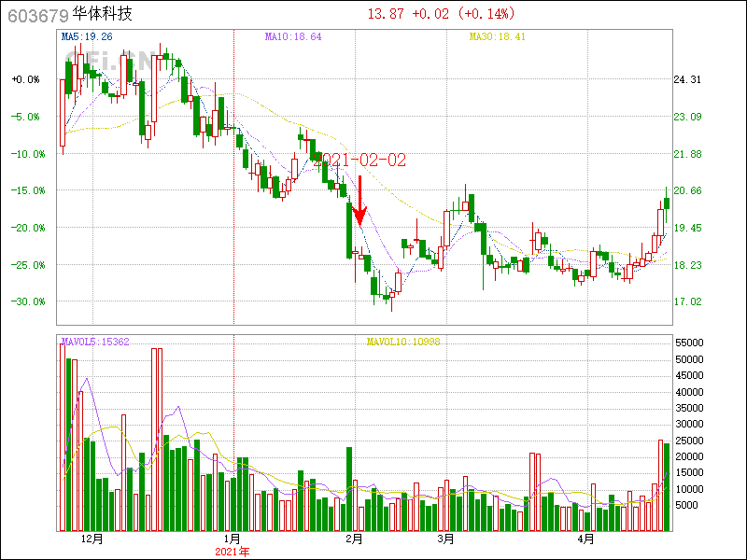Image resolution: width=747 pixels, height=560 pixels.
Task: Click the 24.31 price axis label
Action: pyautogui.click(x=688, y=80)
